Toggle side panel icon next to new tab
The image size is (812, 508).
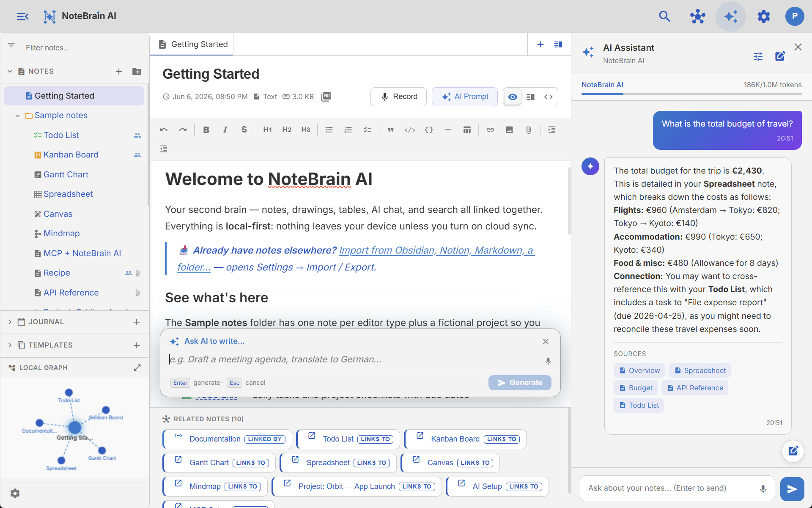[558, 44]
